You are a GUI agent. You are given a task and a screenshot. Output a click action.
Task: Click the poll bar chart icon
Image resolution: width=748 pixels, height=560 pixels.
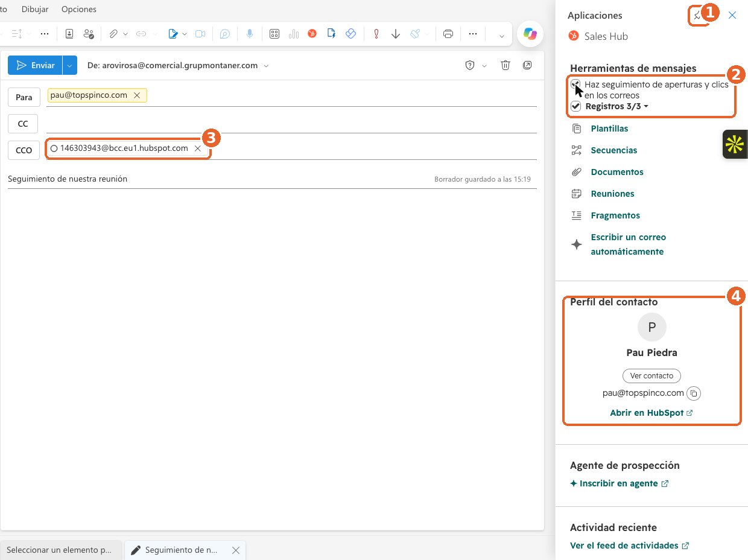click(x=294, y=34)
